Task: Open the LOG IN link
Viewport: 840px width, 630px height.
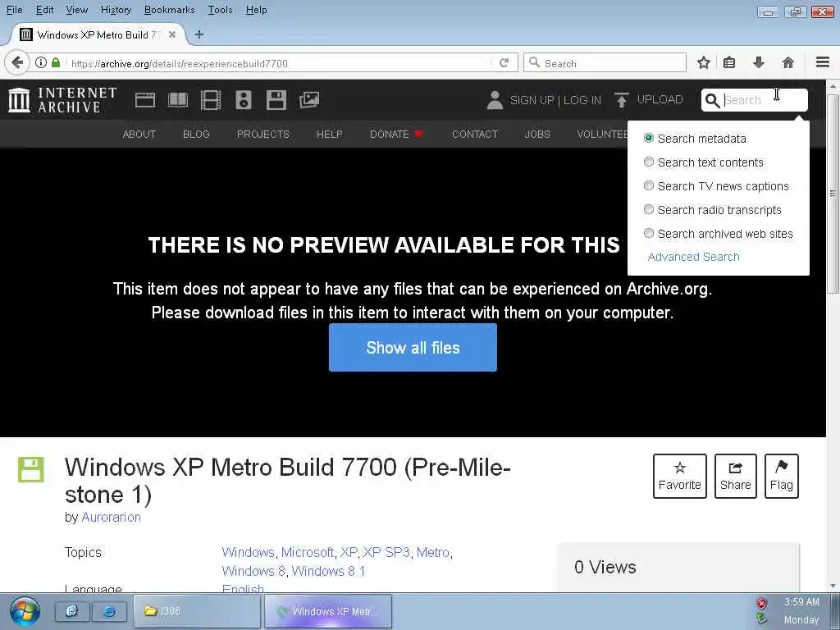Action: pos(582,100)
